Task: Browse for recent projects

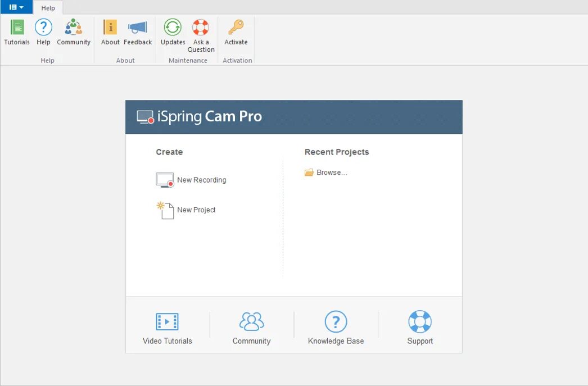Action: pyautogui.click(x=326, y=172)
